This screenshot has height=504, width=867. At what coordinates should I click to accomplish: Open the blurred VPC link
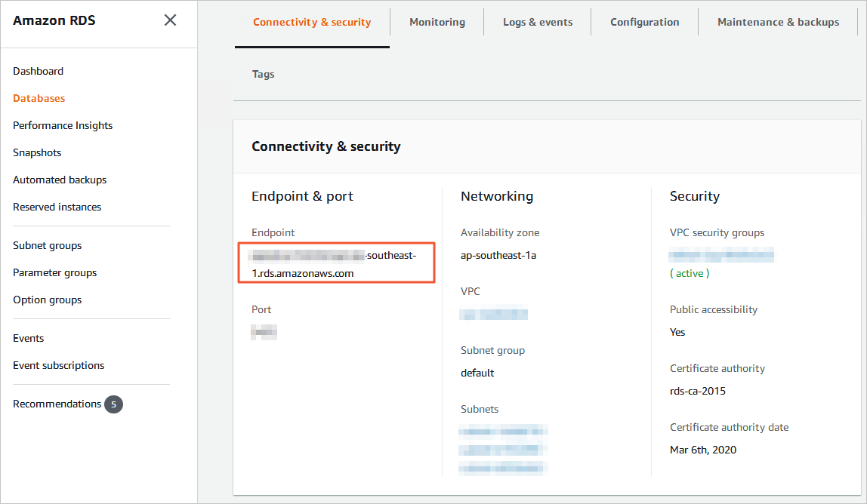pos(493,315)
